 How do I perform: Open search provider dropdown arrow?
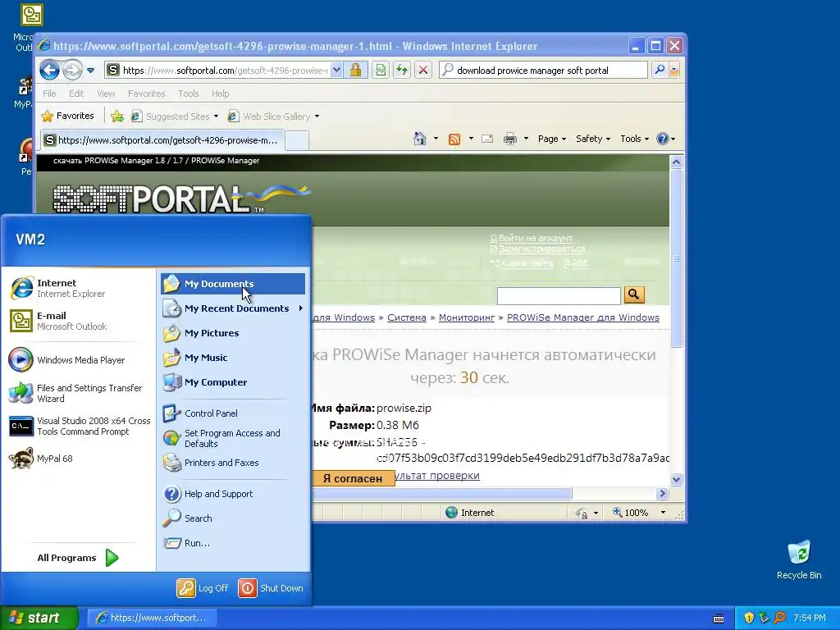click(674, 71)
